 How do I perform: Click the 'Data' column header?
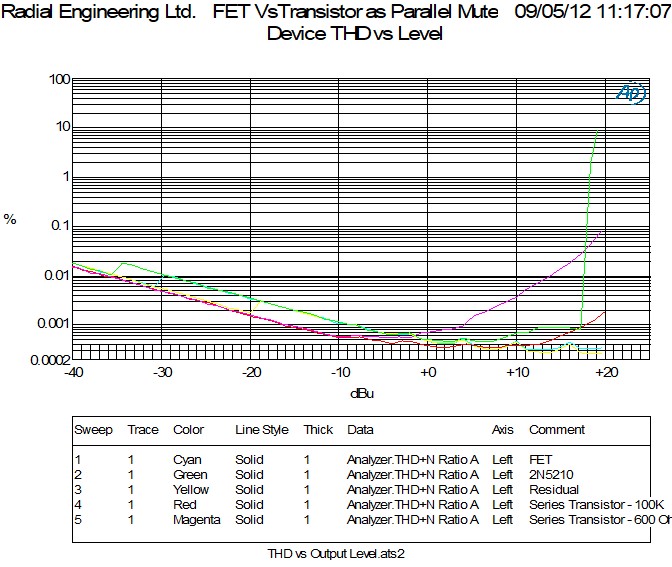click(360, 430)
